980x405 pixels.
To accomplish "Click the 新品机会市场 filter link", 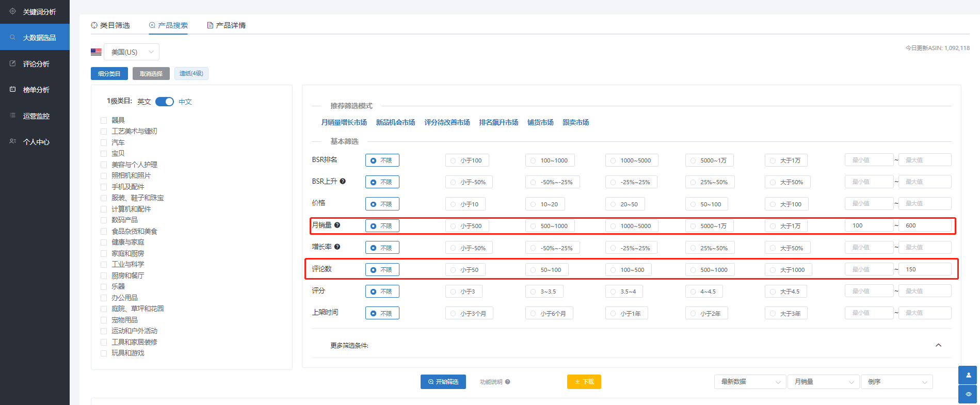I will (x=395, y=122).
